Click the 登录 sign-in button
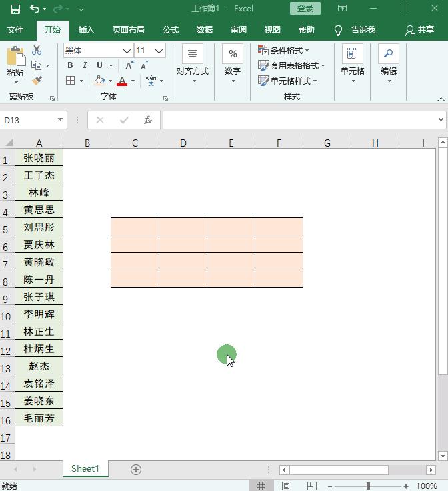The width and height of the screenshot is (448, 491). [305, 9]
